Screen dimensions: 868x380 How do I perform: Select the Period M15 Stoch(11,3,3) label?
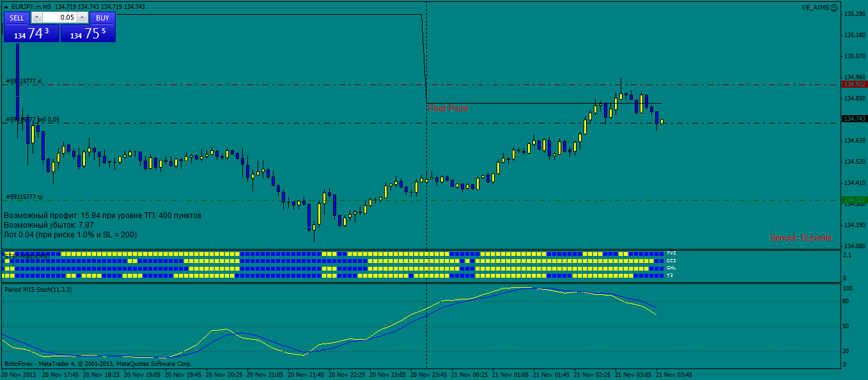(x=38, y=290)
